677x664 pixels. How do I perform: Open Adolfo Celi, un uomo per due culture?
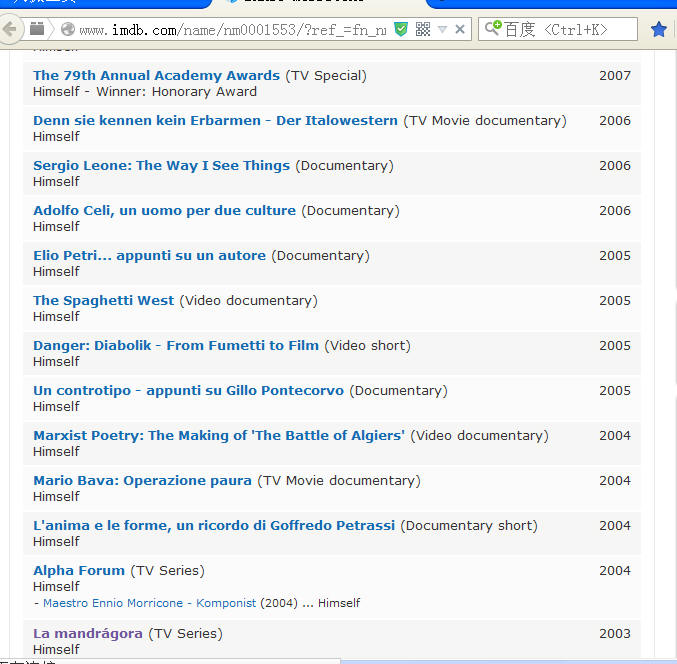[164, 210]
